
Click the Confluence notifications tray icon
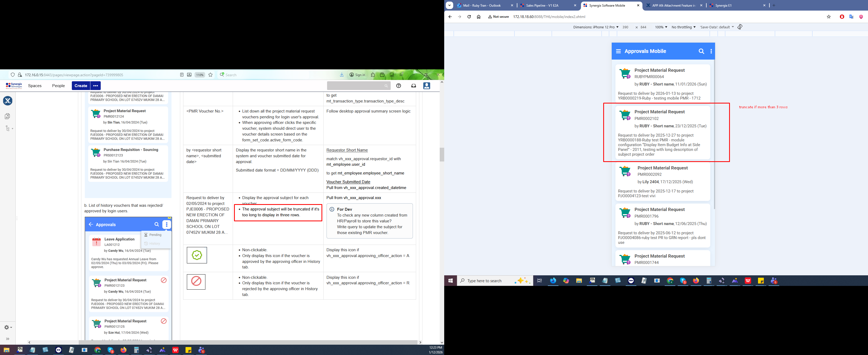413,86
